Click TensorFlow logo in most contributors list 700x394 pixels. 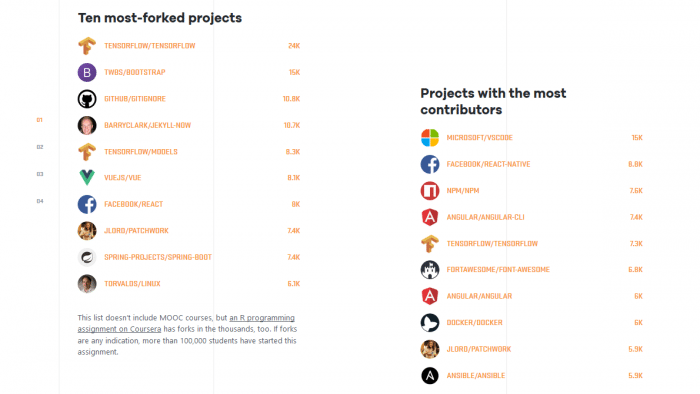tap(430, 244)
